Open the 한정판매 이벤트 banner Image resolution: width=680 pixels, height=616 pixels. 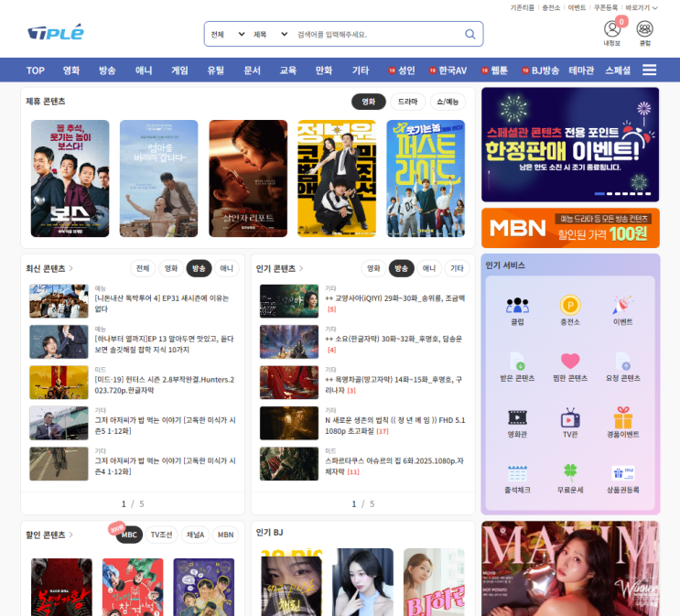(570, 145)
